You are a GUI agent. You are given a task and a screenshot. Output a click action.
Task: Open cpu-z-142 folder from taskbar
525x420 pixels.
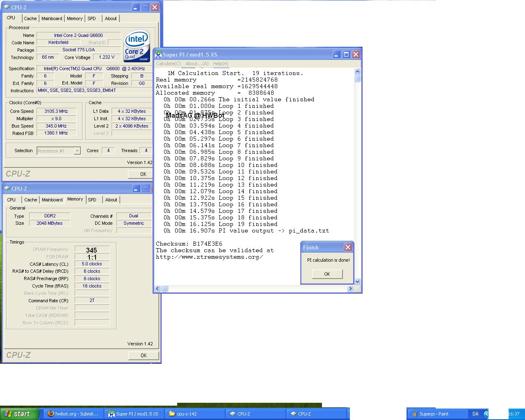pos(195,414)
